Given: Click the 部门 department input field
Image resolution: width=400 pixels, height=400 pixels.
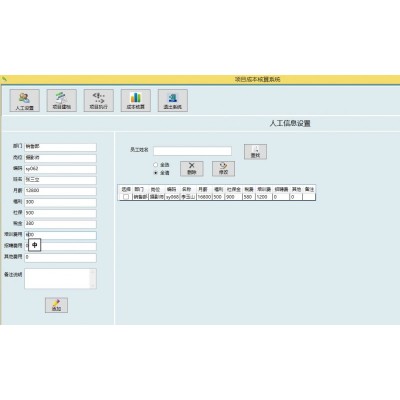Looking at the screenshot, I should (x=60, y=147).
